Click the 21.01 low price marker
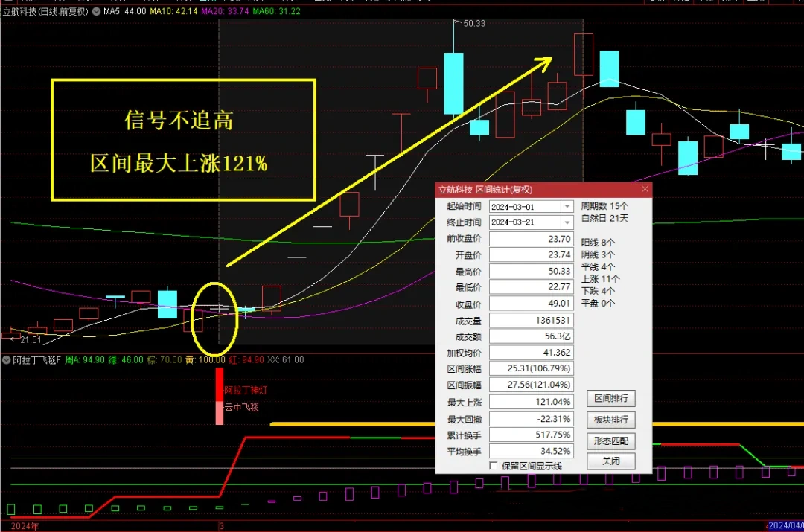 [x=31, y=340]
